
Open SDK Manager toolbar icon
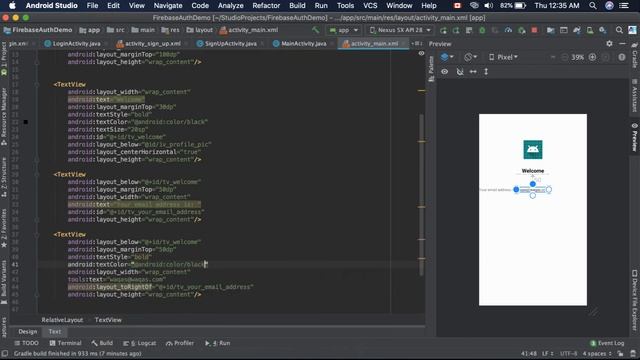(603, 30)
